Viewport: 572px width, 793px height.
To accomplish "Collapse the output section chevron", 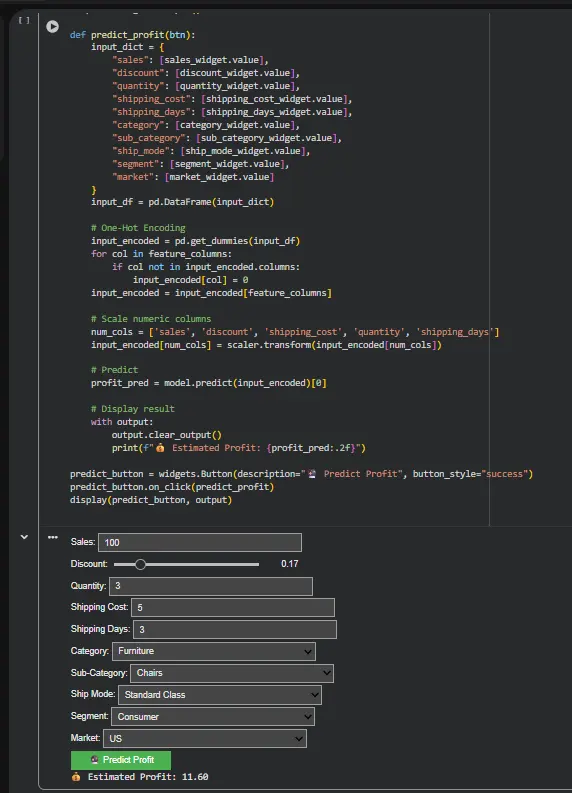I will click(x=24, y=537).
